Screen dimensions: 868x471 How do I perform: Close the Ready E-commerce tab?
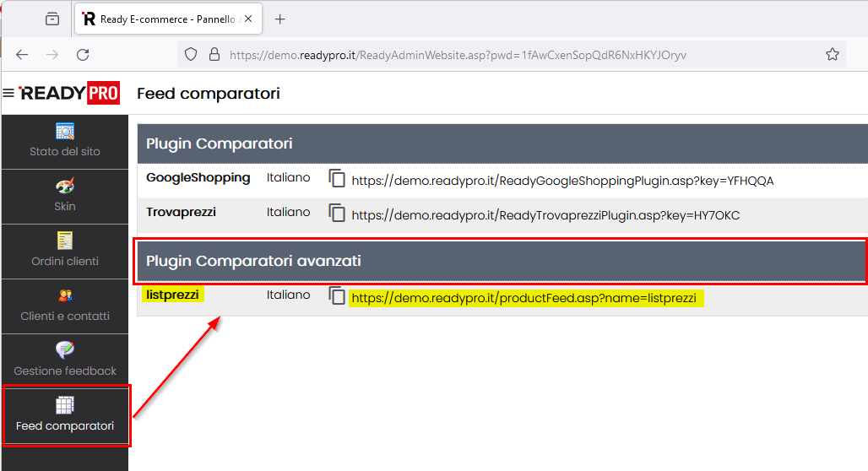248,19
